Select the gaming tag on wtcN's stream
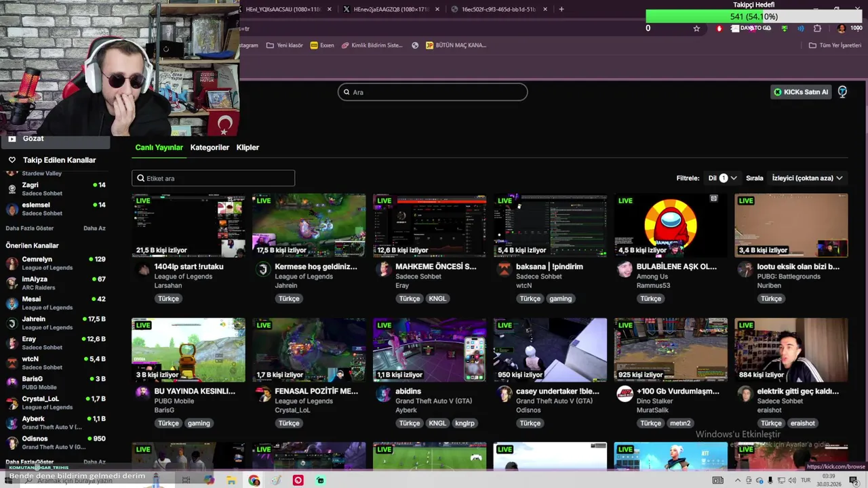 click(x=561, y=298)
